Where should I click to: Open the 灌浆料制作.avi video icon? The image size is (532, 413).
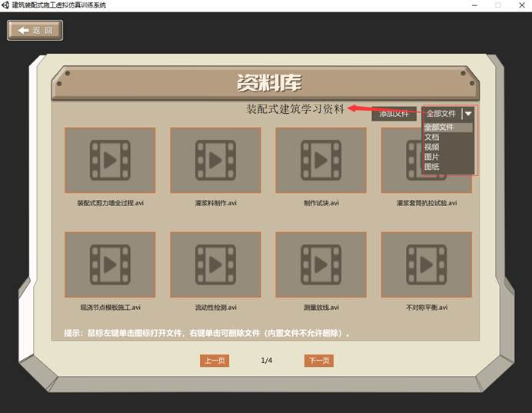215,160
